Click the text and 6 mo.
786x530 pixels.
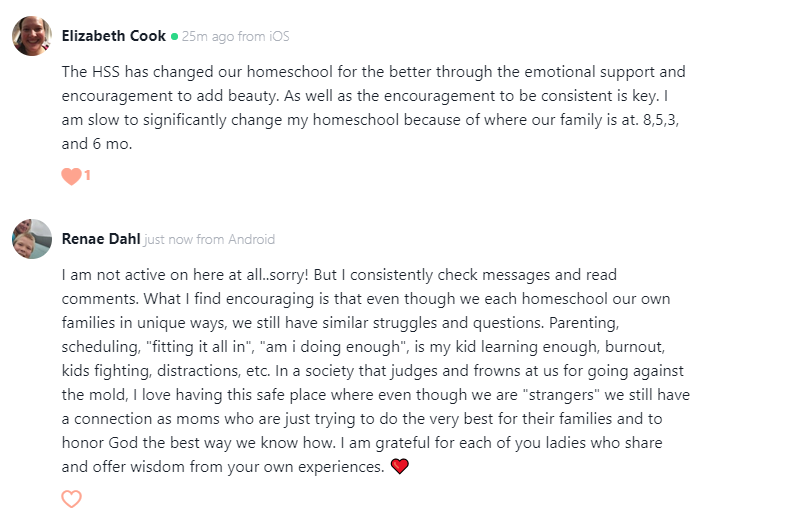[x=97, y=144]
